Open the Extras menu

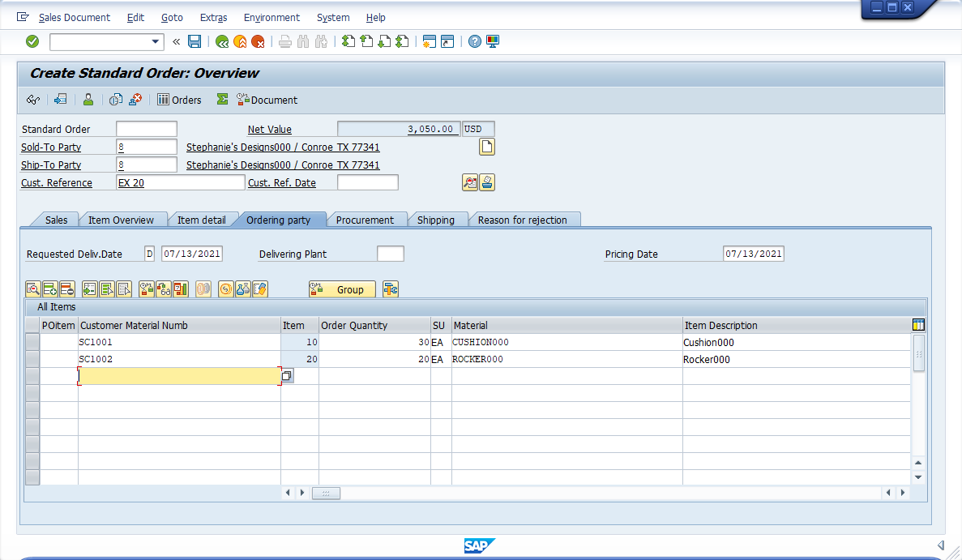point(213,18)
